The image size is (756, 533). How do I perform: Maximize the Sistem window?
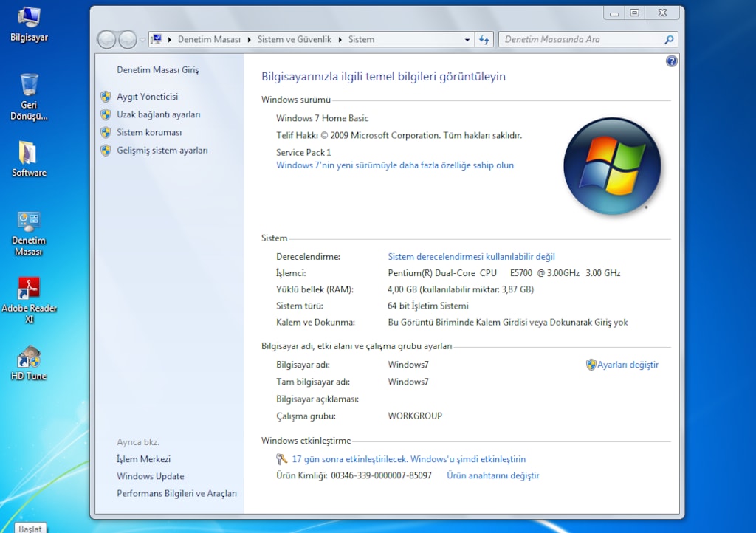click(x=634, y=13)
